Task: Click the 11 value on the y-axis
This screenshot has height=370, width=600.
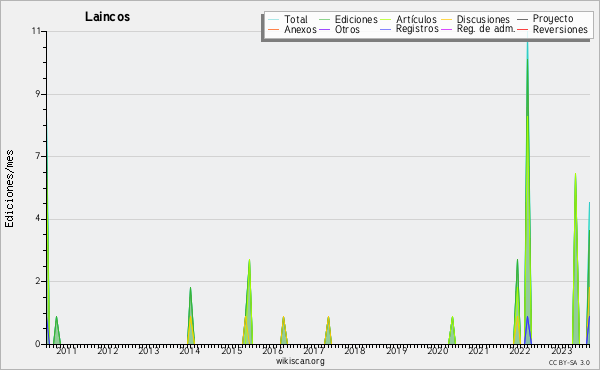Action: tap(36, 31)
